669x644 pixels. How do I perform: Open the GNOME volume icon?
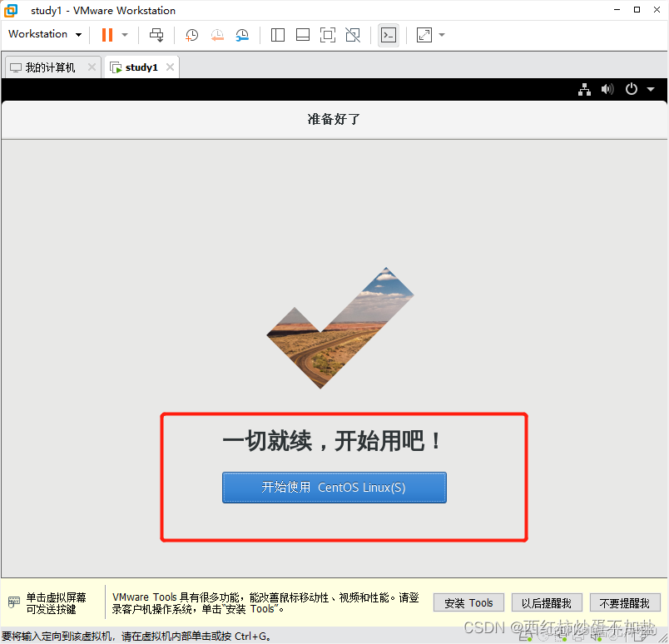tap(607, 89)
